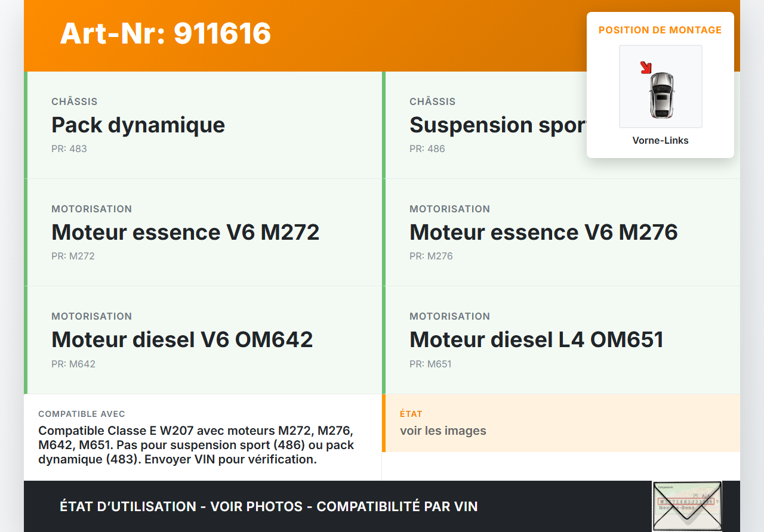Screen dimensions: 764x532
Task: Select Moteur essence V6 M276 entry
Action: point(544,232)
